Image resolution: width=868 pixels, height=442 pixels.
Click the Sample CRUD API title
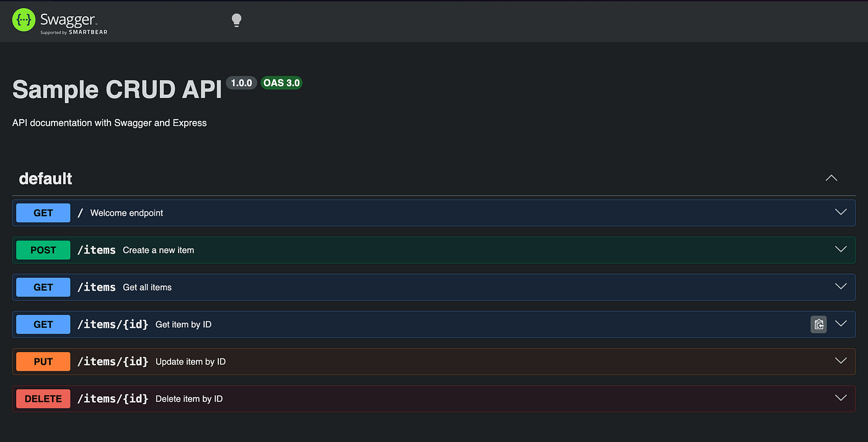point(117,90)
